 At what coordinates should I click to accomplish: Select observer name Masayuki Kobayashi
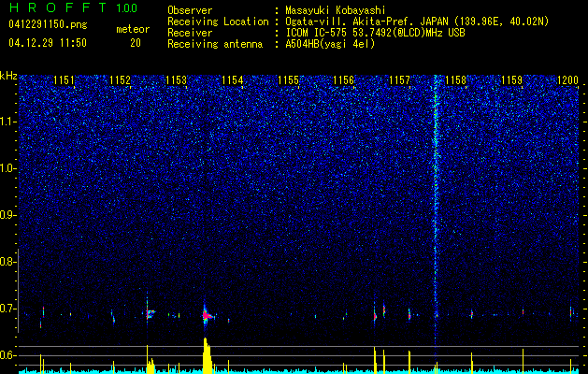(x=336, y=10)
